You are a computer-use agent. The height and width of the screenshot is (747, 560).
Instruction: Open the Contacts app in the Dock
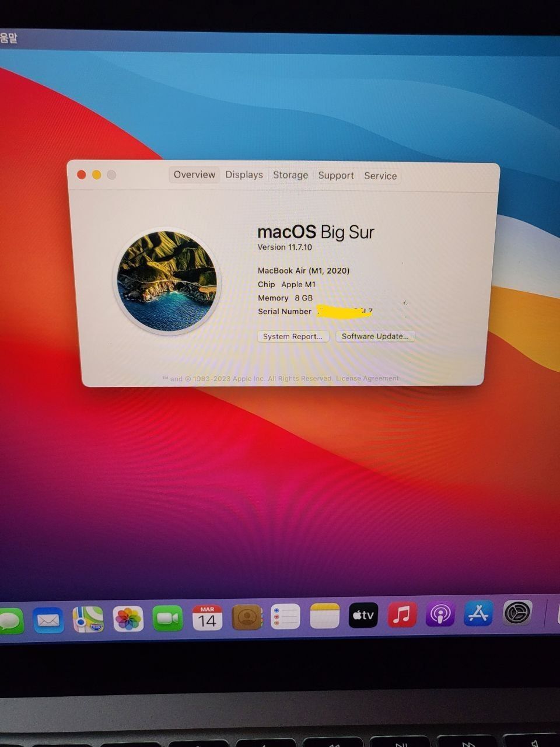click(247, 617)
